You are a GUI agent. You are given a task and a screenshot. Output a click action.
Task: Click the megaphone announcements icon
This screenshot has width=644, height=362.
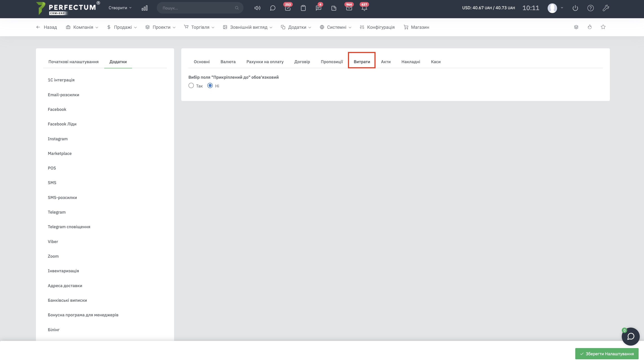257,8
